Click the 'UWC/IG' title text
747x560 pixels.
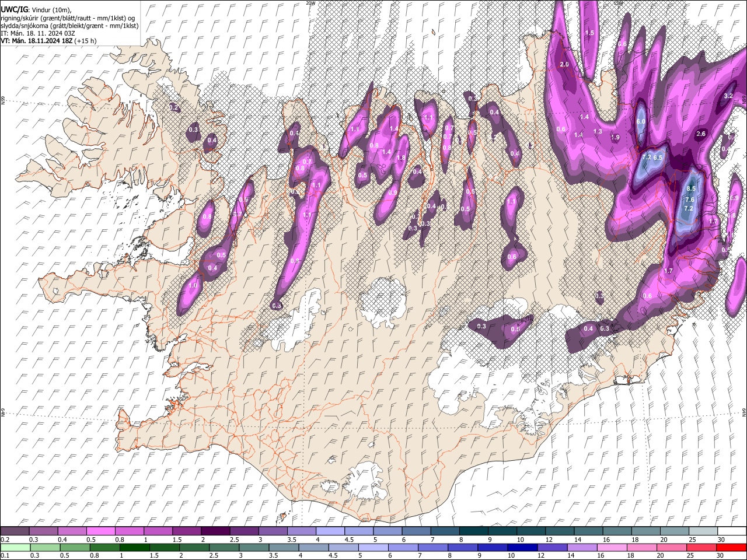13,10
